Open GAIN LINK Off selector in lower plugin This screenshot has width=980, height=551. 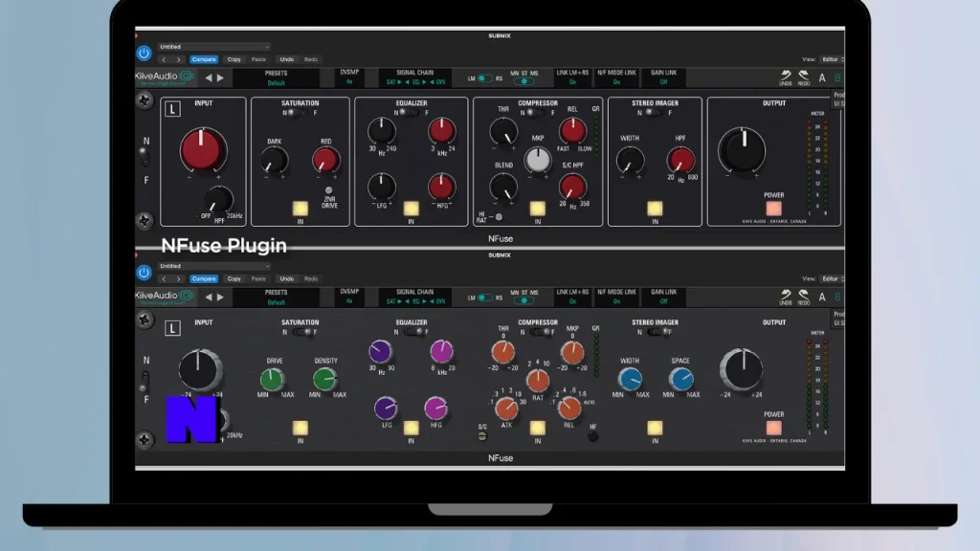663,297
